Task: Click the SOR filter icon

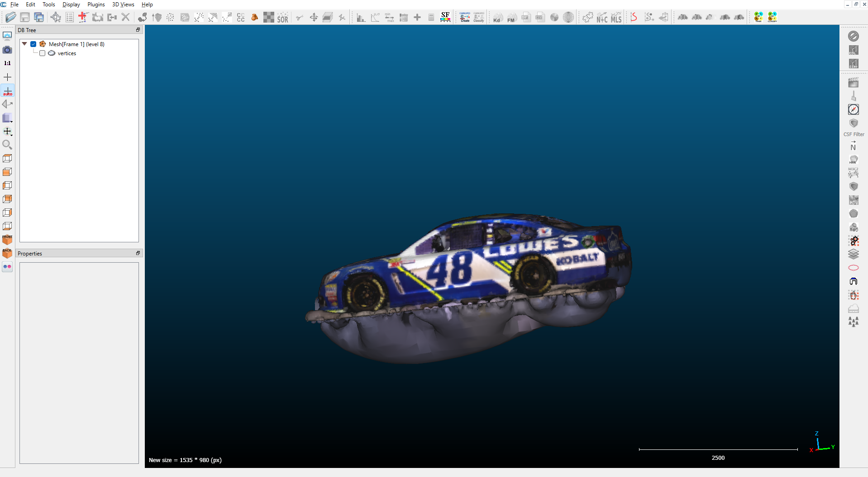Action: coord(283,17)
